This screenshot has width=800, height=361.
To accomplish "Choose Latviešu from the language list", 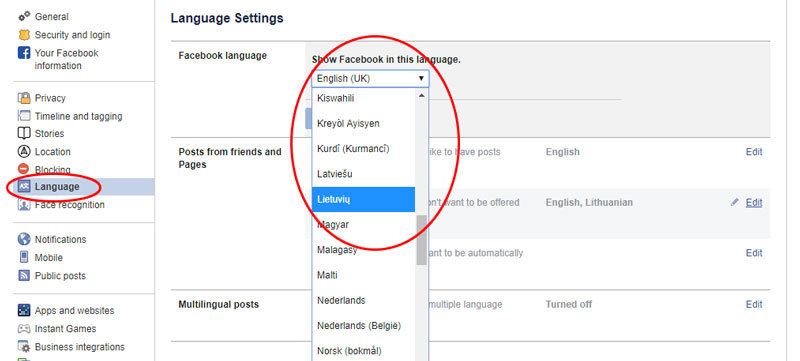I will coord(363,174).
